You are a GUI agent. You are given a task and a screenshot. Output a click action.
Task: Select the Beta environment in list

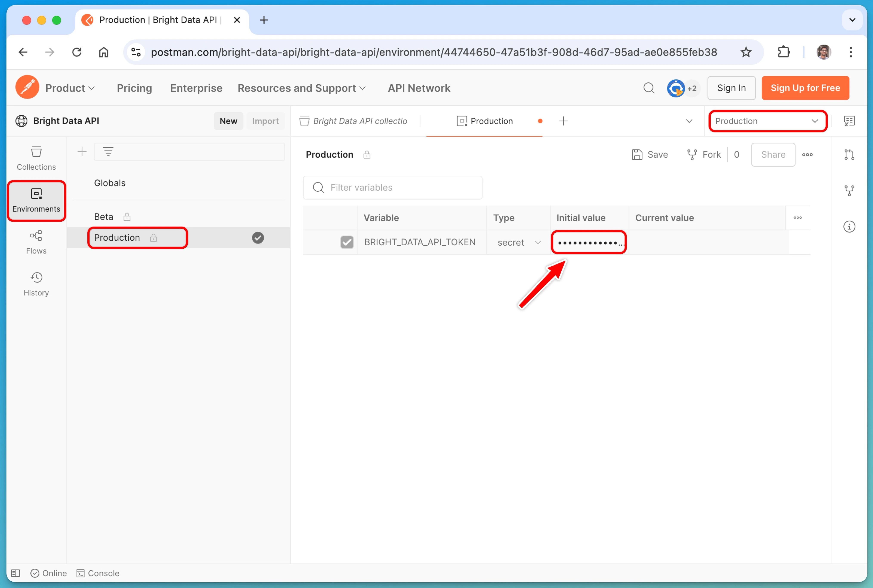pyautogui.click(x=104, y=217)
